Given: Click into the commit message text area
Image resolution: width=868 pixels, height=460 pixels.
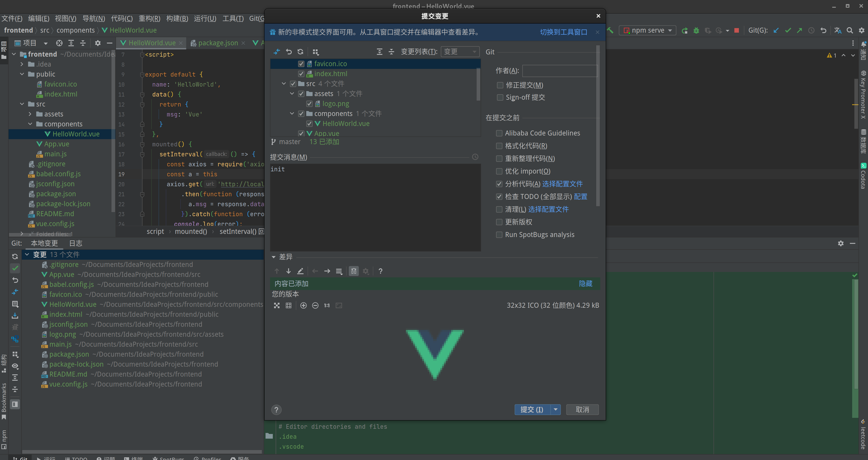Looking at the screenshot, I should [x=375, y=208].
